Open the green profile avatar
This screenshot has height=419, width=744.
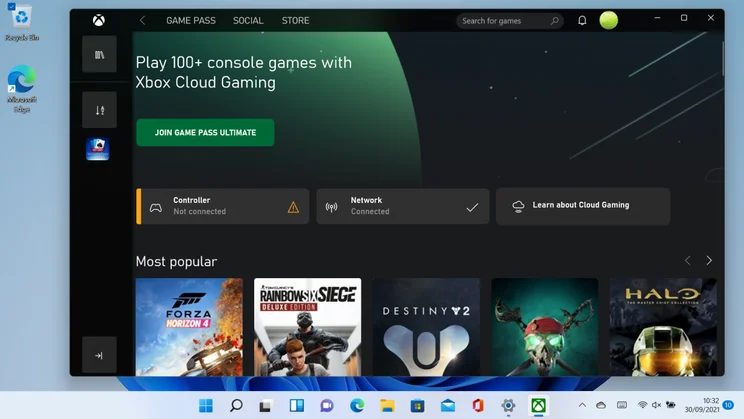coord(609,20)
